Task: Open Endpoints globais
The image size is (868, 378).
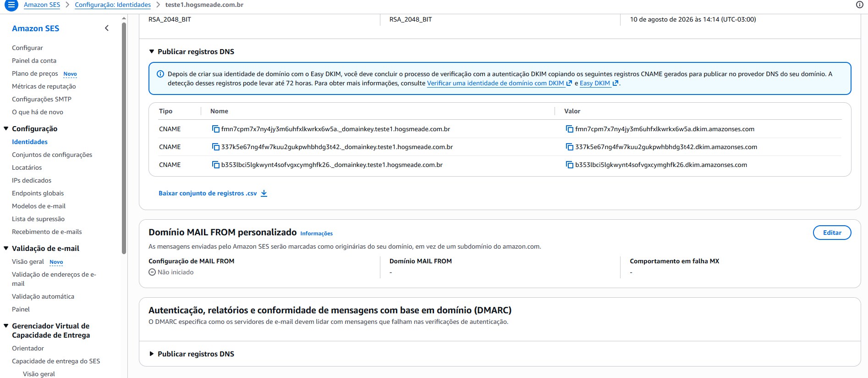Action: click(38, 193)
